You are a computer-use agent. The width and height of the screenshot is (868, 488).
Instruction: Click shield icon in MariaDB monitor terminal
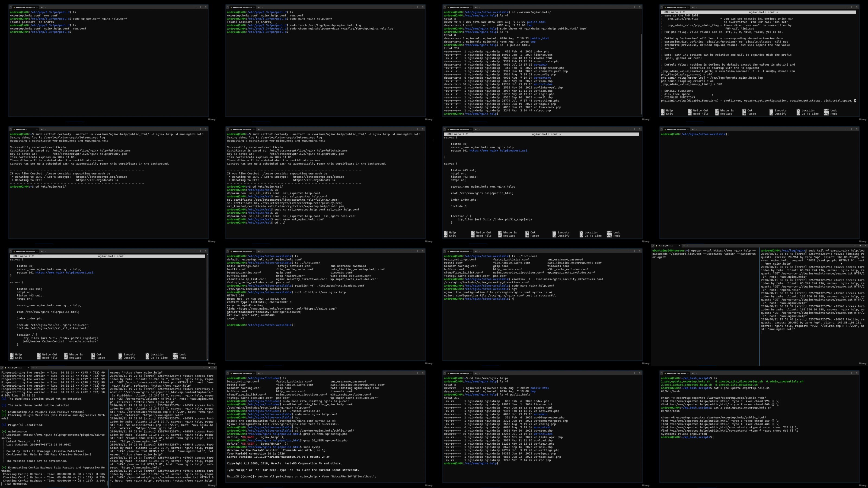click(x=228, y=373)
